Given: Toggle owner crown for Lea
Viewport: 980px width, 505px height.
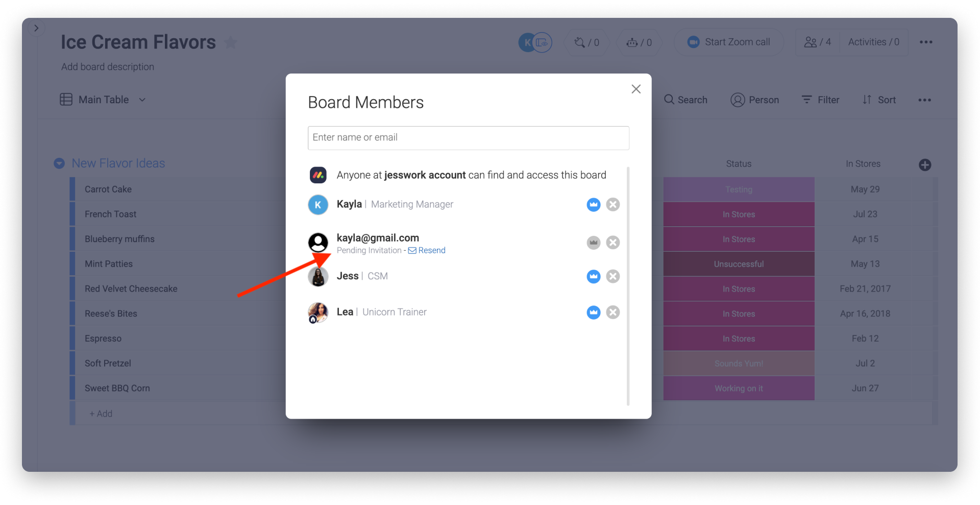Looking at the screenshot, I should (x=593, y=312).
